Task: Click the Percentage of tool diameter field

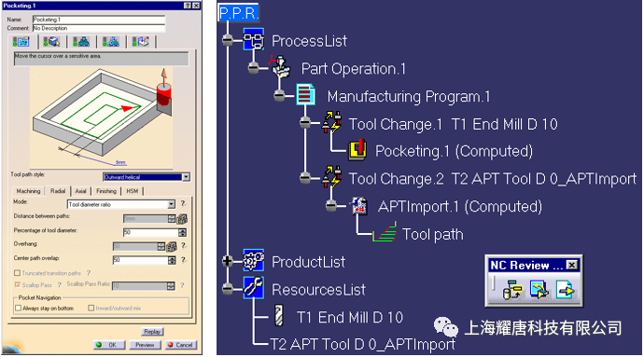Action: [150, 232]
